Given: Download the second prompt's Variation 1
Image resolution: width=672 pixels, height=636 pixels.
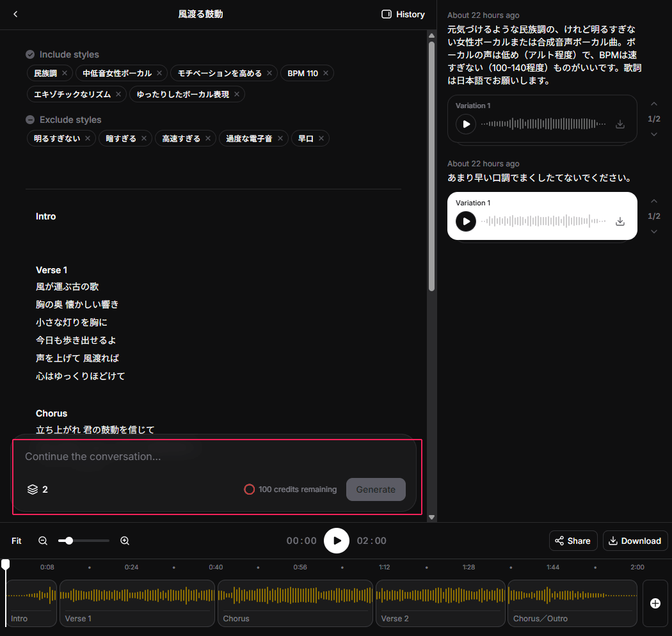Looking at the screenshot, I should [620, 221].
